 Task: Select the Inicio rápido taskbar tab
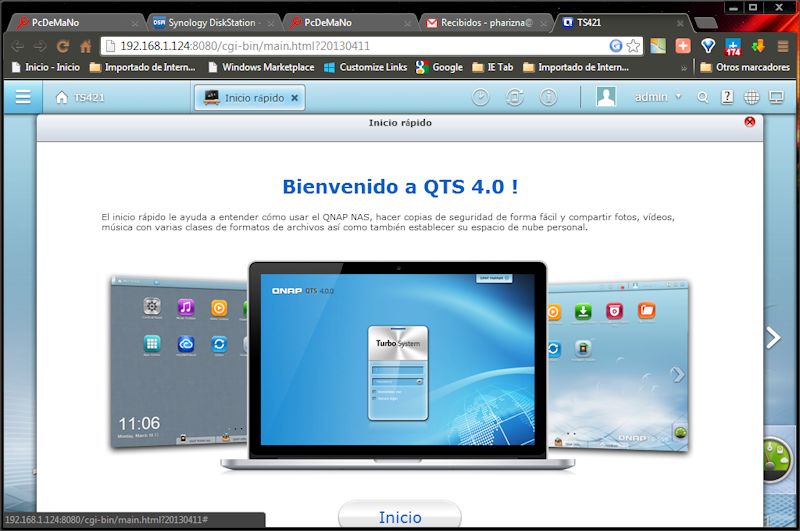tap(249, 97)
